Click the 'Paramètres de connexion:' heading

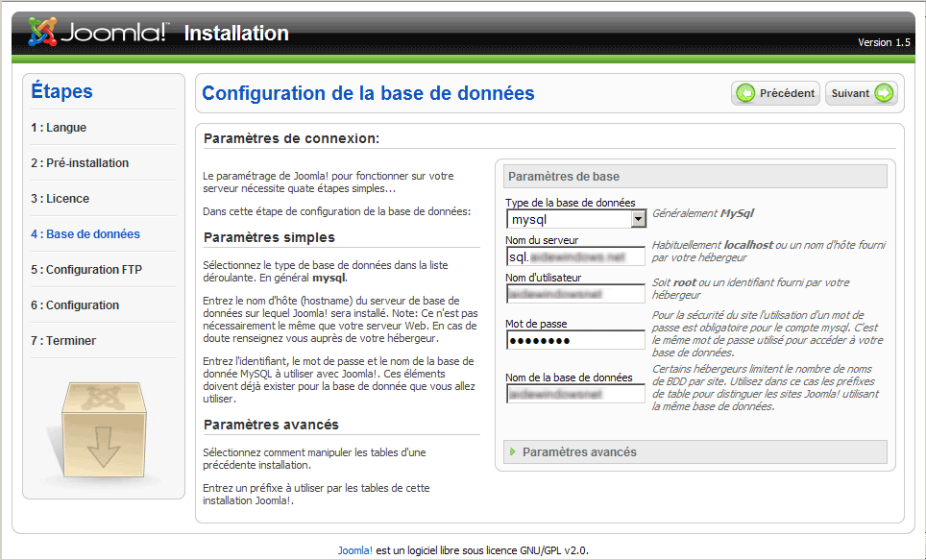point(291,138)
